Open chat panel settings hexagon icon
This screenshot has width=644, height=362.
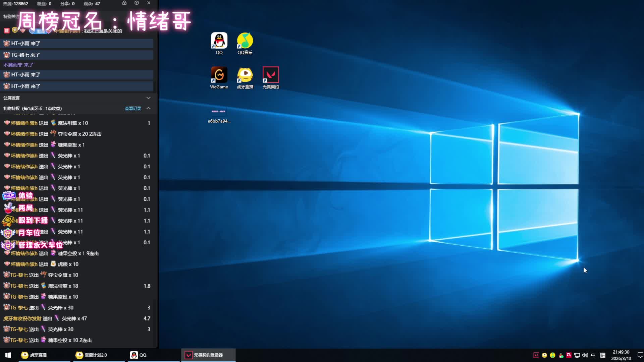(137, 3)
